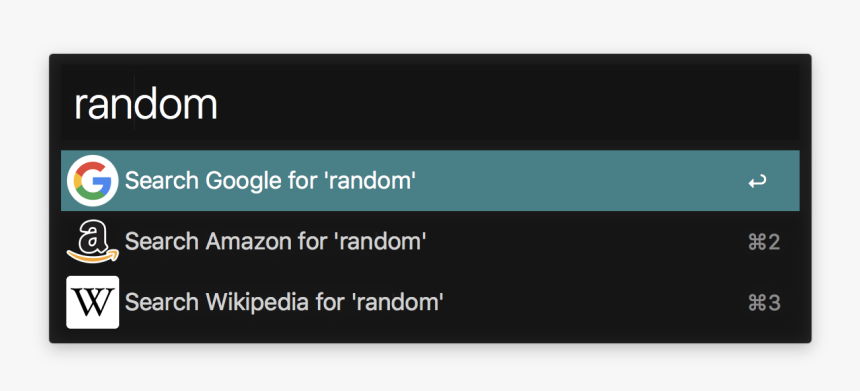Click the Amazon logo icon
This screenshot has height=391, width=860.
pyautogui.click(x=93, y=241)
